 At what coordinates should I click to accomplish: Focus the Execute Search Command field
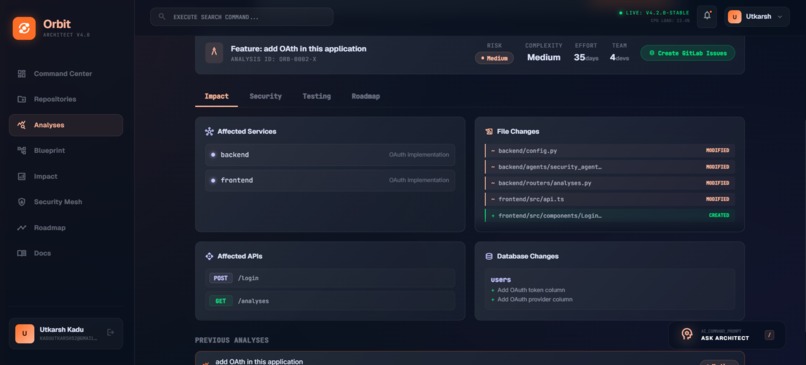click(242, 17)
